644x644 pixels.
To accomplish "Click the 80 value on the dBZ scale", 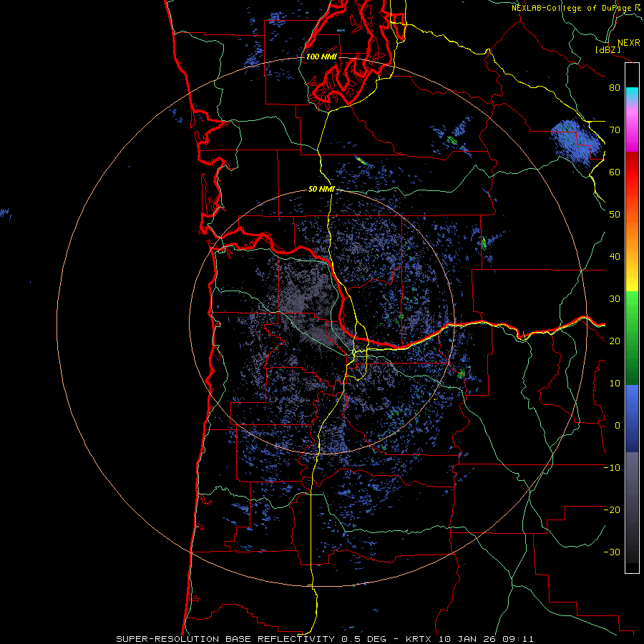I will point(615,87).
